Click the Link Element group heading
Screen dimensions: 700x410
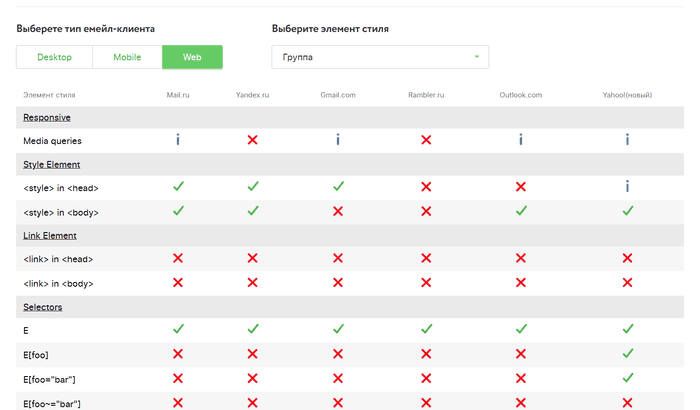50,235
